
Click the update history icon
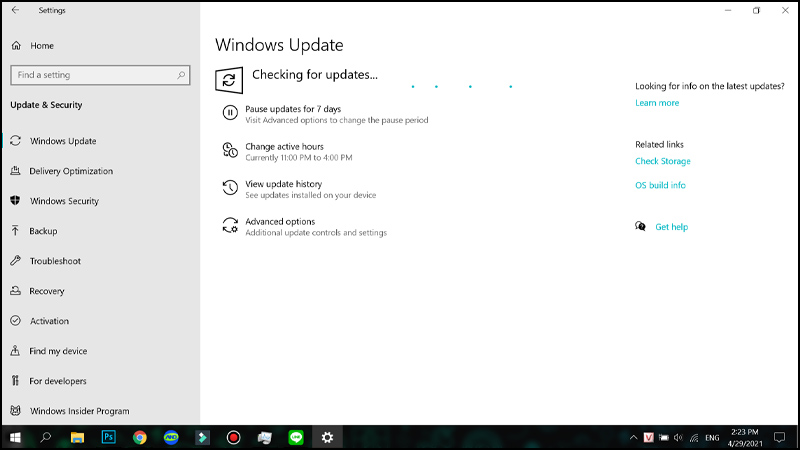[230, 188]
